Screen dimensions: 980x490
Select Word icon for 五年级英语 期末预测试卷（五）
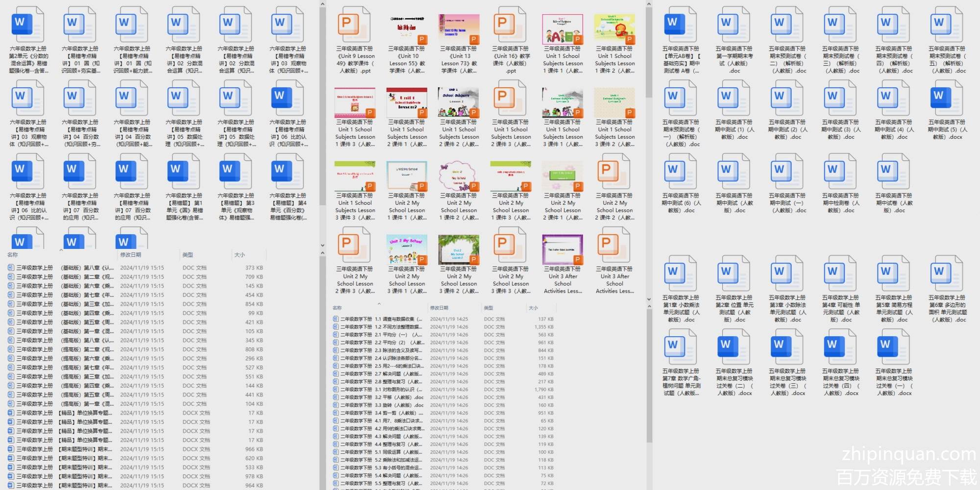[x=947, y=24]
